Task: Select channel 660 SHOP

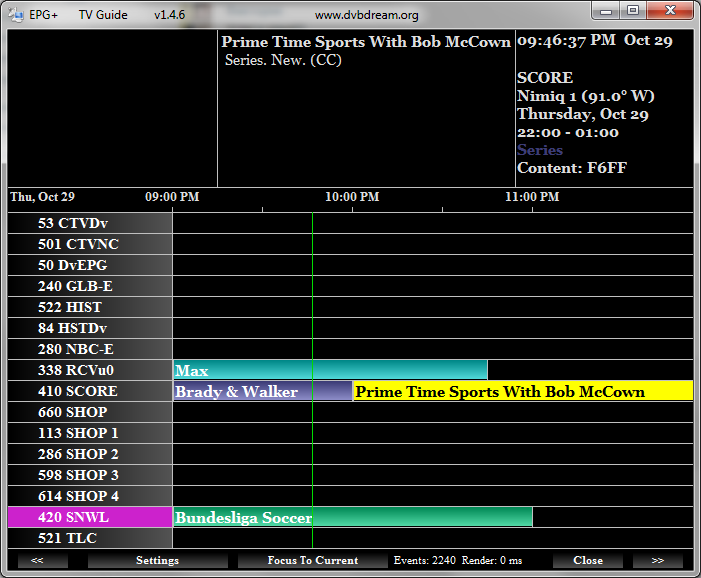Action: pyautogui.click(x=90, y=412)
